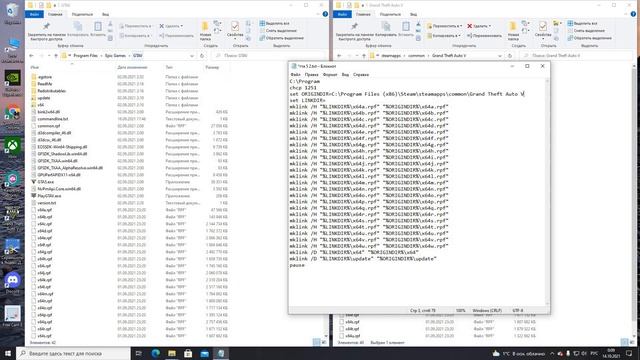Open address bar dropdown in Grand Theft Auto V window
Viewport: 640px width, 360px height.
500,56
